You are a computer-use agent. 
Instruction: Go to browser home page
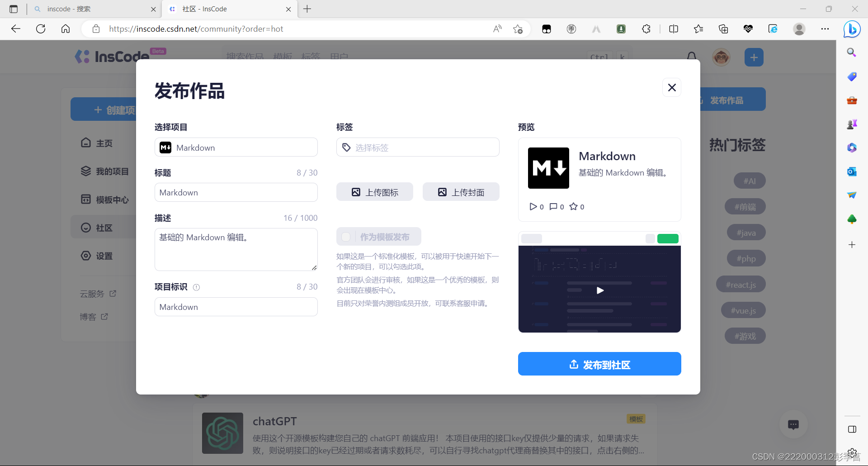click(66, 29)
